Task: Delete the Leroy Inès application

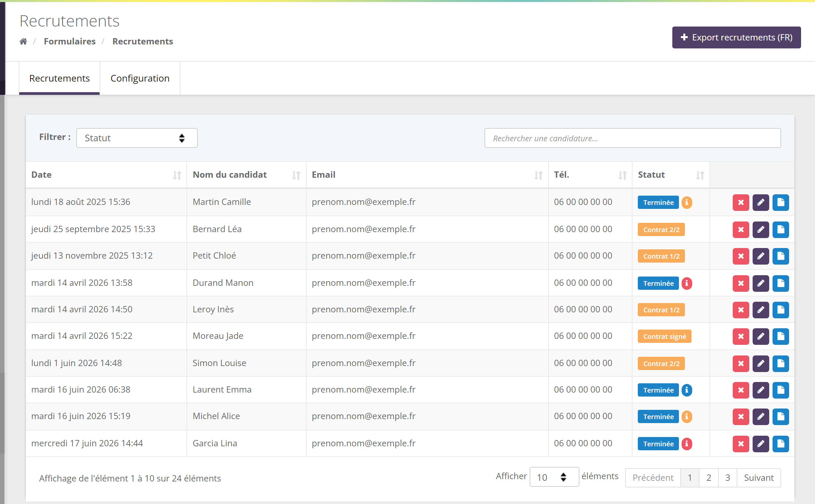Action: [x=741, y=310]
